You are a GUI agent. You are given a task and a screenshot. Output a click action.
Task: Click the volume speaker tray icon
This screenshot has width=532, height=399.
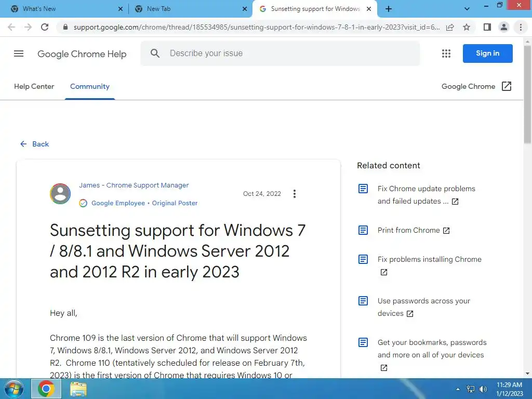tap(483, 389)
